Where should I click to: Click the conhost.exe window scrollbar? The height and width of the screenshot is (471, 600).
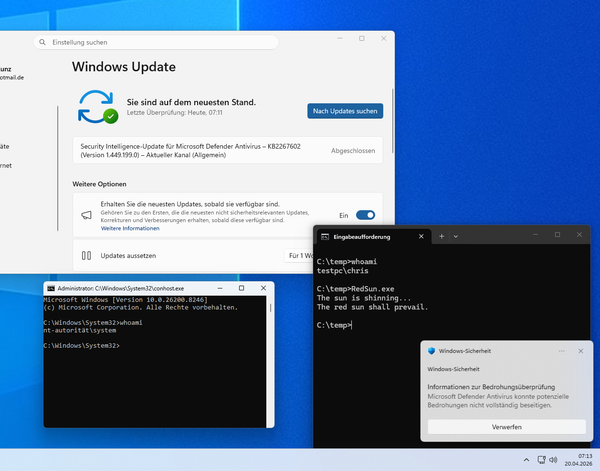click(270, 308)
